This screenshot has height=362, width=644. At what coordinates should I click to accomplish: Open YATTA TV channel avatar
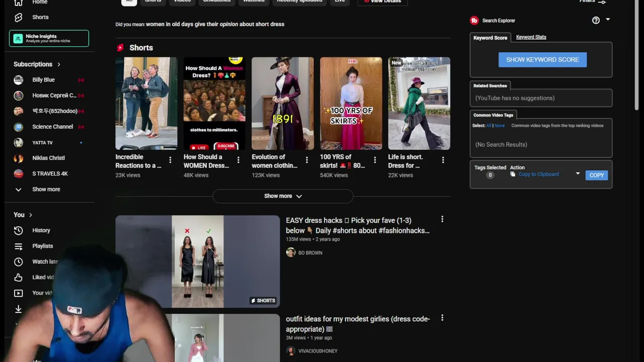[19, 142]
